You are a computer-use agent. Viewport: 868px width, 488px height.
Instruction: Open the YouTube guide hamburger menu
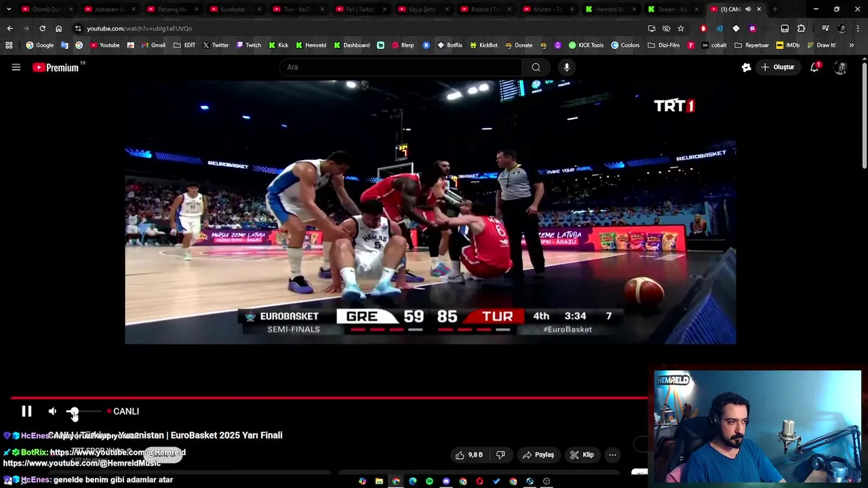(x=16, y=67)
